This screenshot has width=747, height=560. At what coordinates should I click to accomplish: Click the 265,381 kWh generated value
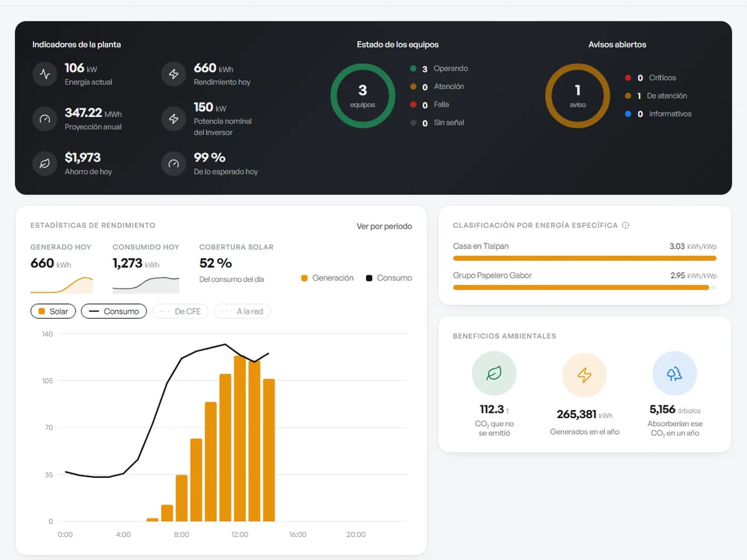point(584,414)
